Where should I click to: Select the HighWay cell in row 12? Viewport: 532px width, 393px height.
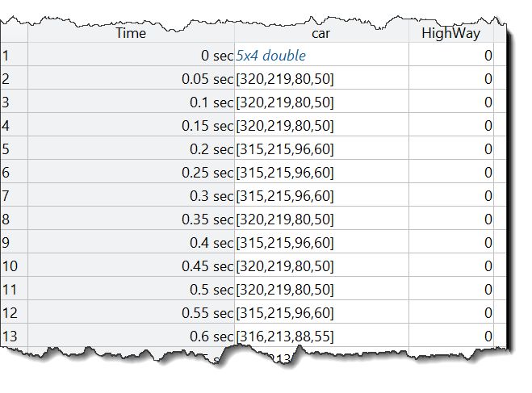pos(450,313)
